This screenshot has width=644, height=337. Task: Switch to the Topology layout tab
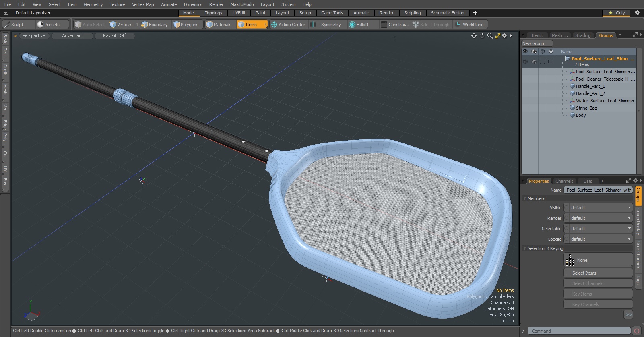(x=213, y=13)
